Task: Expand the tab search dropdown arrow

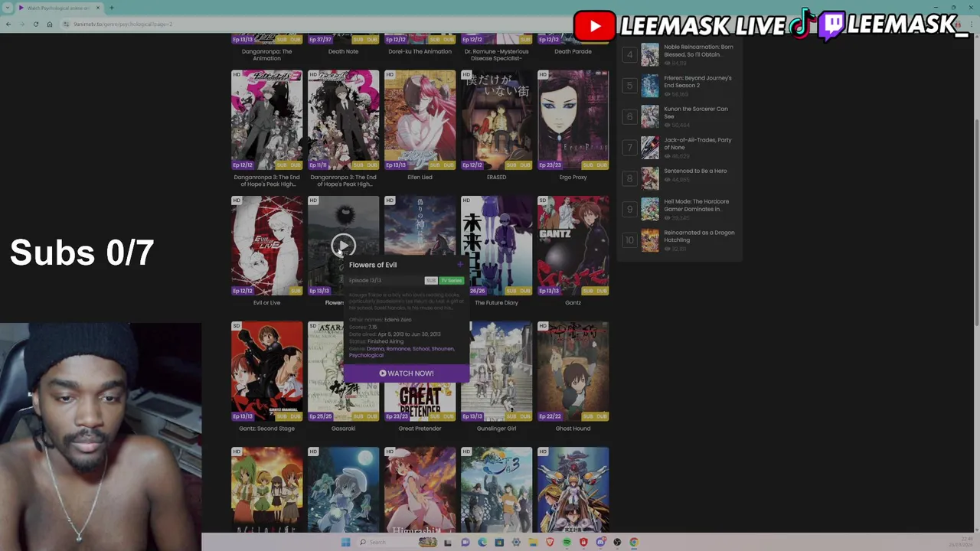Action: click(8, 8)
